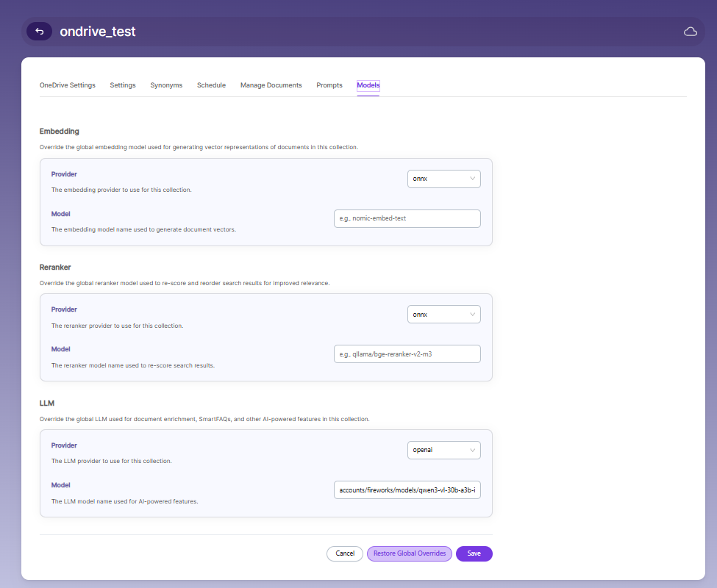Image resolution: width=717 pixels, height=588 pixels.
Task: Click the cloud icon in the header
Action: point(690,32)
